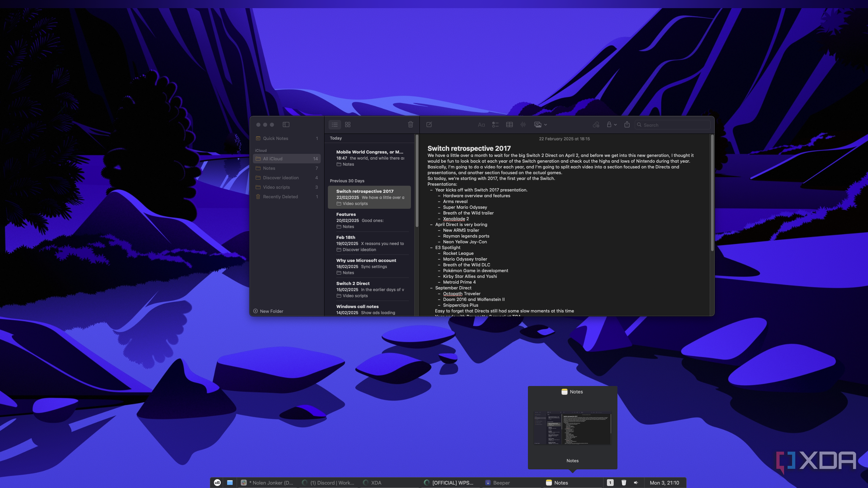The image size is (868, 488).
Task: Insert a checklist in the note
Action: pos(495,125)
